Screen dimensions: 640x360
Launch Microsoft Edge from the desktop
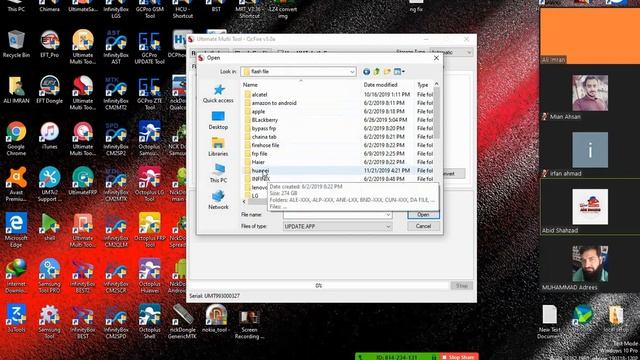point(16,230)
